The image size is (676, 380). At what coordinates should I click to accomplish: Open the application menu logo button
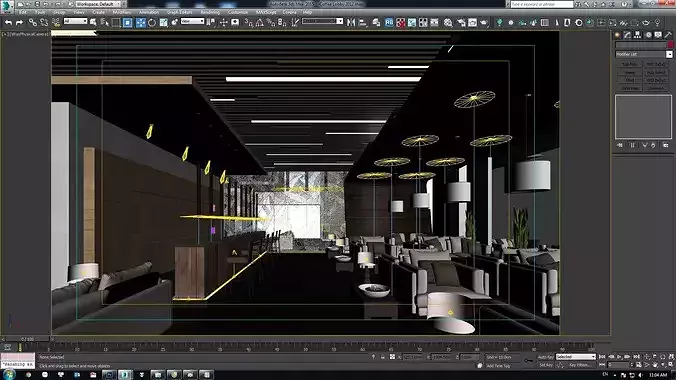pos(7,6)
